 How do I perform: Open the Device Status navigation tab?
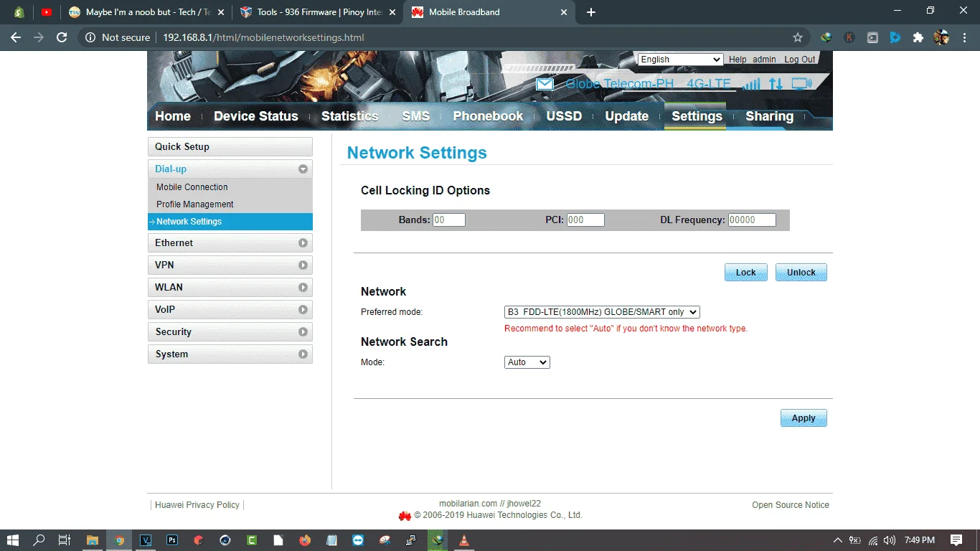[x=256, y=116]
